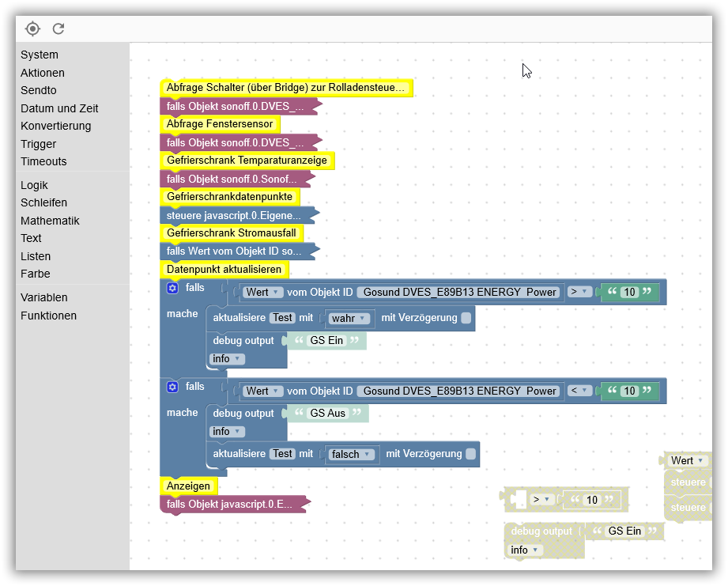Open settings gear on second falls block

173,387
